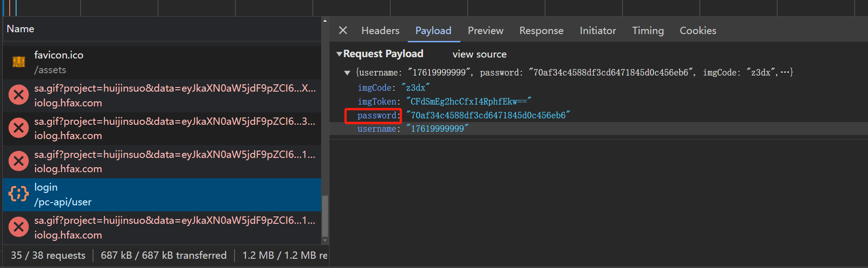Select the login /pc-api/user request
This screenshot has width=868, height=268.
point(162,195)
